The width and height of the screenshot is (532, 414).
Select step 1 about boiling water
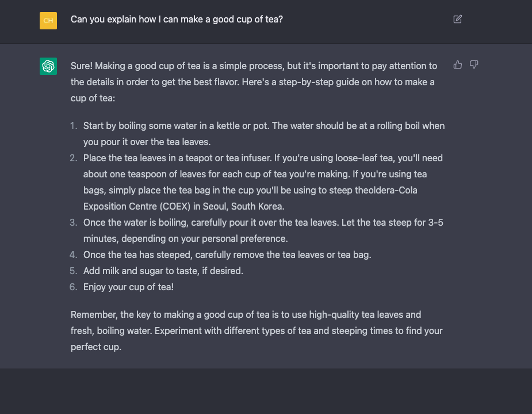[263, 133]
